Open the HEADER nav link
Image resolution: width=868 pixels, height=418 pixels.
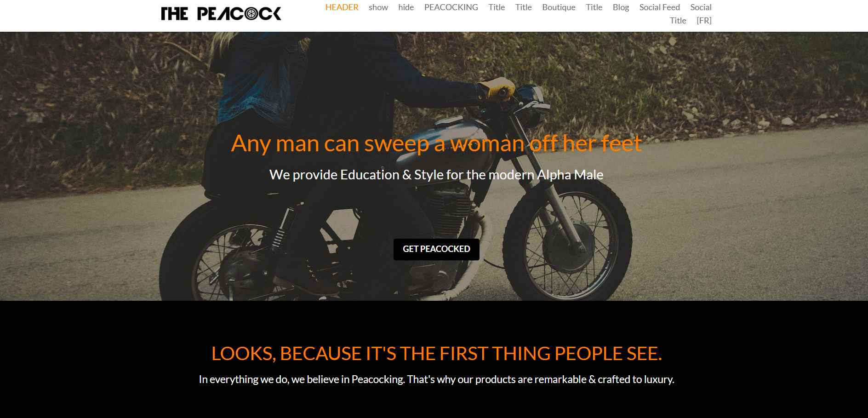(x=342, y=7)
